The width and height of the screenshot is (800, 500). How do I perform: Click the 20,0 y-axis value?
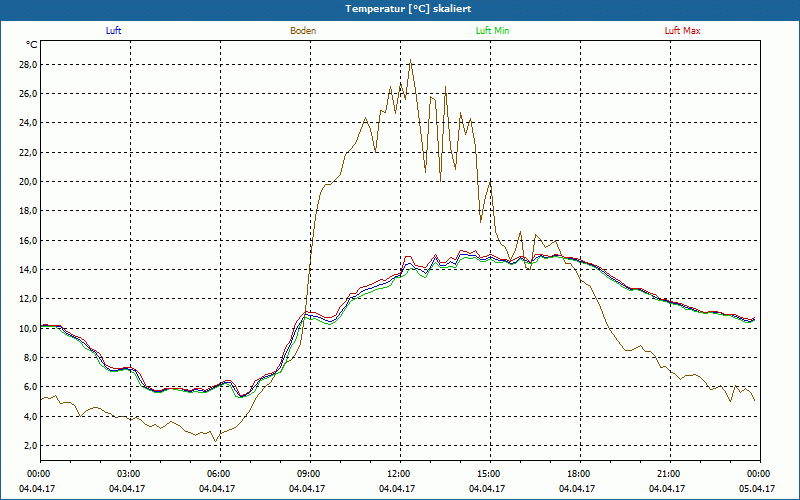(28, 182)
